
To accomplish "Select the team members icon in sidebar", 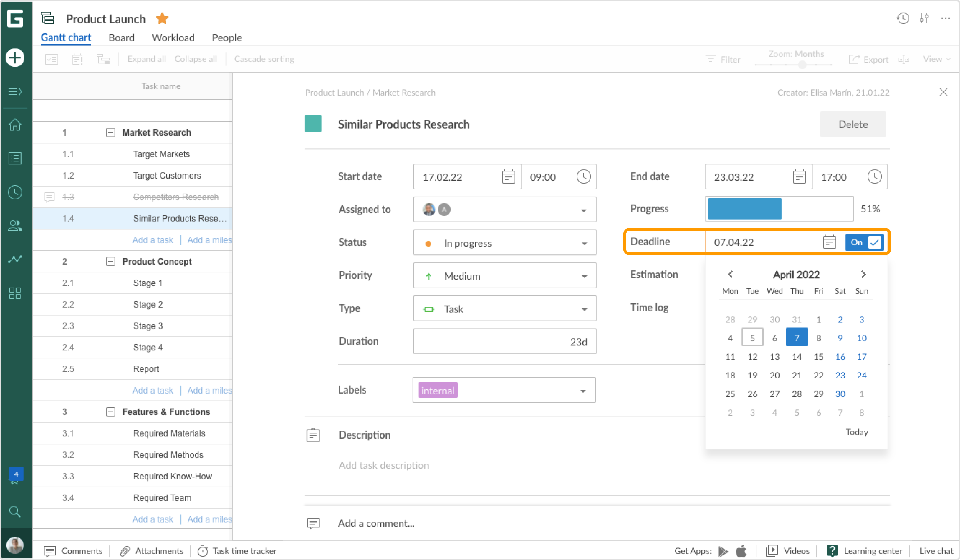I will (15, 225).
